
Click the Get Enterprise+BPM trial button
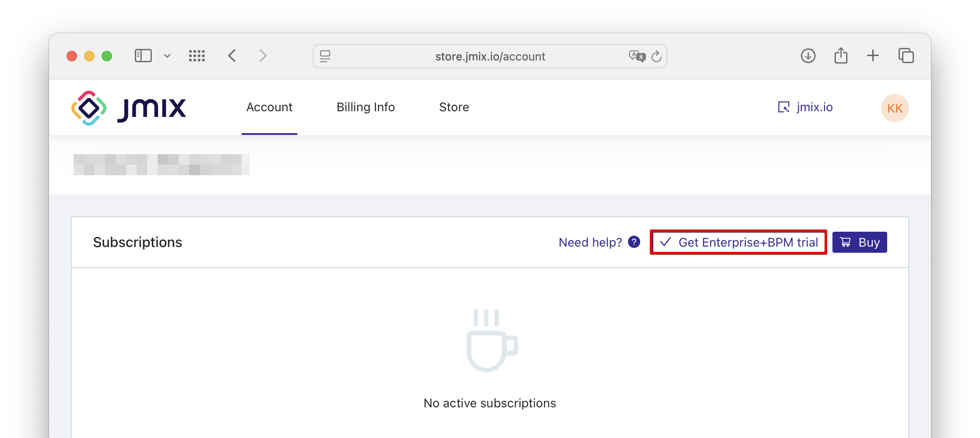coord(738,242)
